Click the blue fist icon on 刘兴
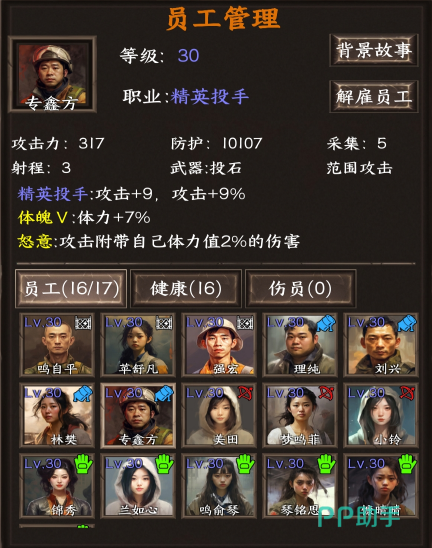432x548 pixels. point(407,323)
